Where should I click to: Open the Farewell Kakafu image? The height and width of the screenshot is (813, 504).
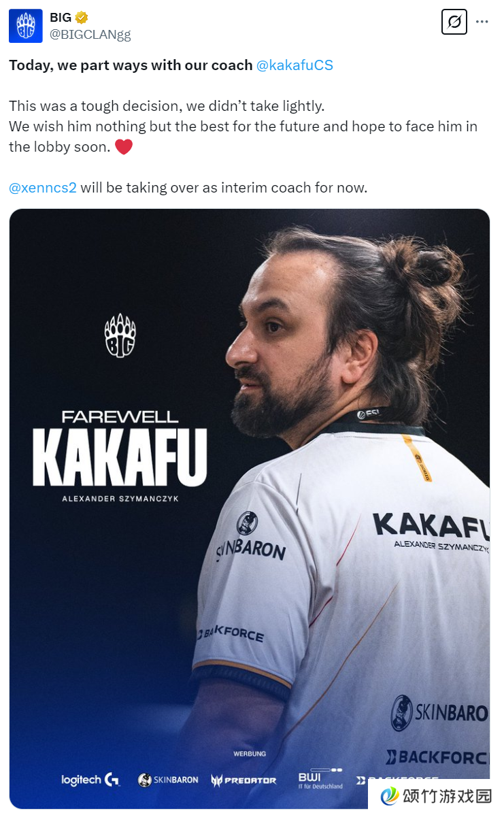250,509
